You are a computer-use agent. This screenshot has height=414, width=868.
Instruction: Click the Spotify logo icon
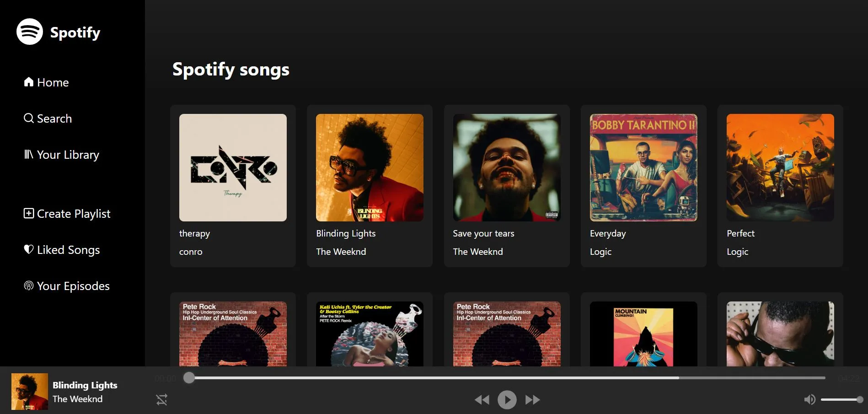(30, 32)
